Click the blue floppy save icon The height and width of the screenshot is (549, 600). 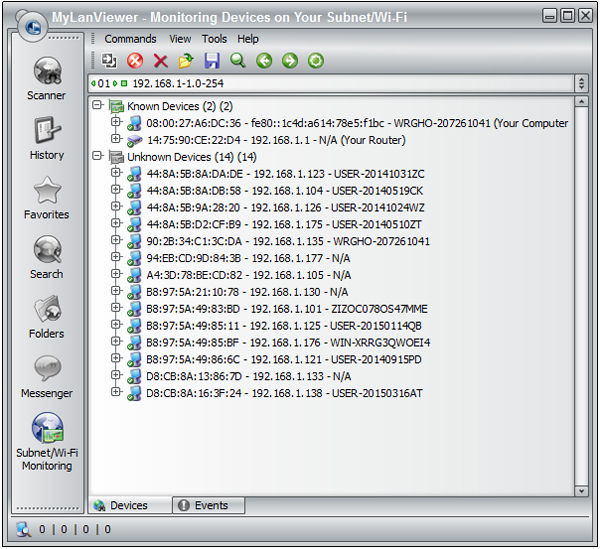[x=212, y=61]
